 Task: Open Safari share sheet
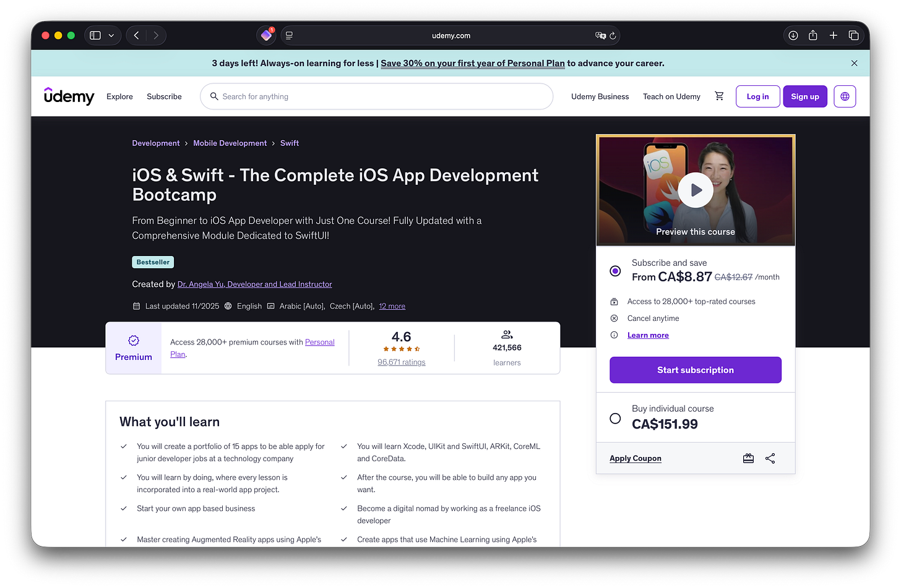point(813,35)
